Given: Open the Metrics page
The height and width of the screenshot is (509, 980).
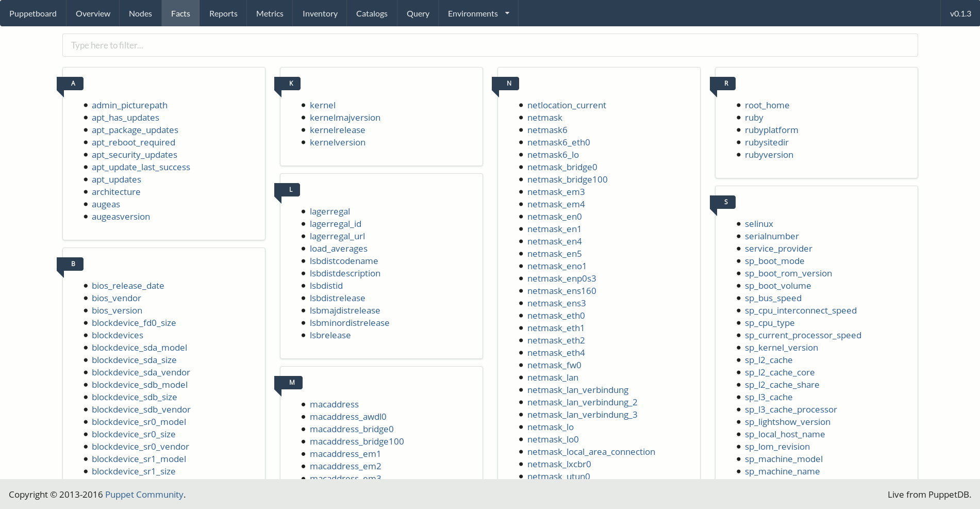Looking at the screenshot, I should point(270,13).
